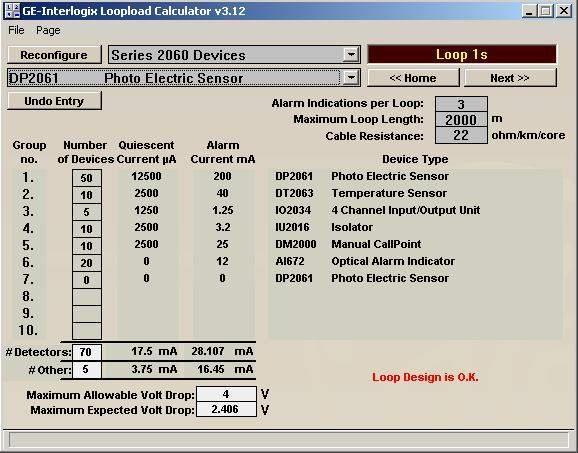Select empty group 8 devices field
Viewport: 578px width, 453px height.
[87, 297]
